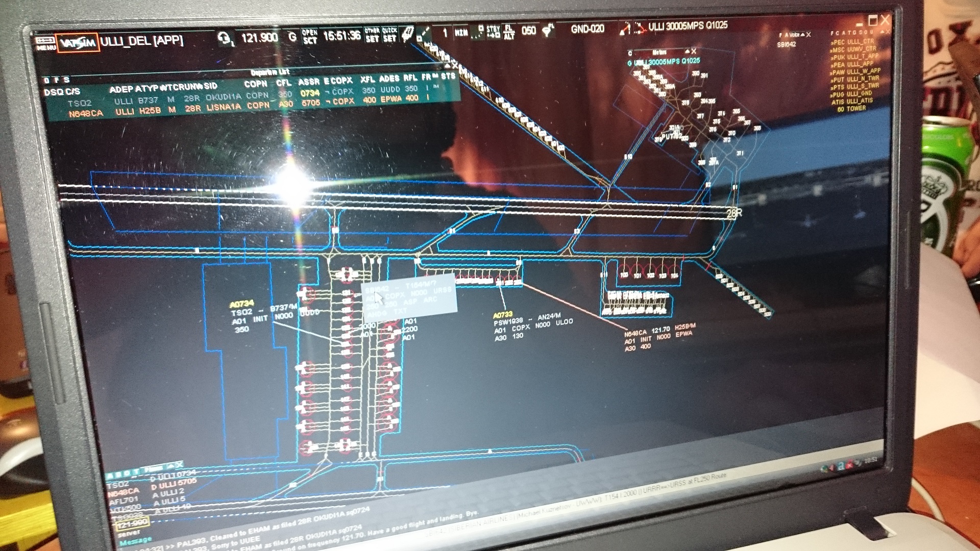Select N648CA in the flight plan list

(x=123, y=491)
